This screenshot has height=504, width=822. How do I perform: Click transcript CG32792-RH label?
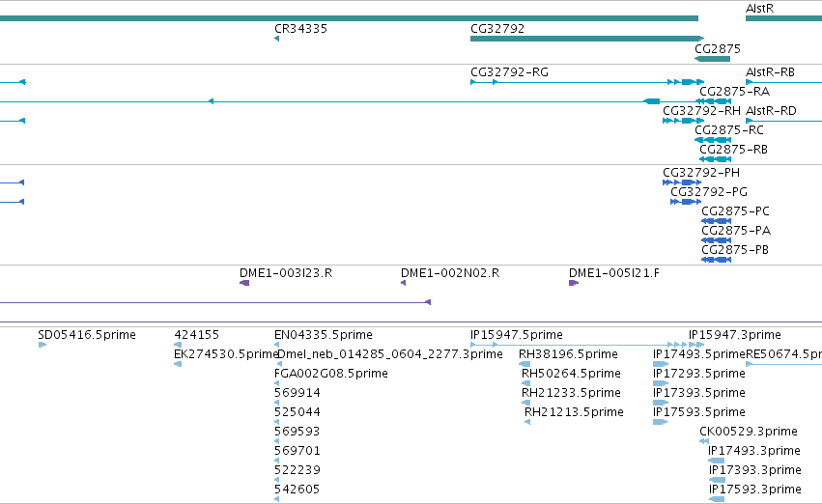pos(701,111)
